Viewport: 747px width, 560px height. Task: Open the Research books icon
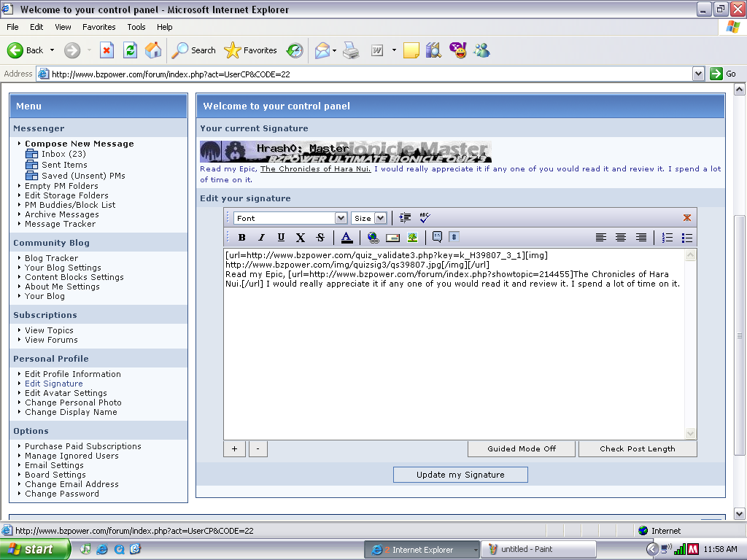[433, 50]
